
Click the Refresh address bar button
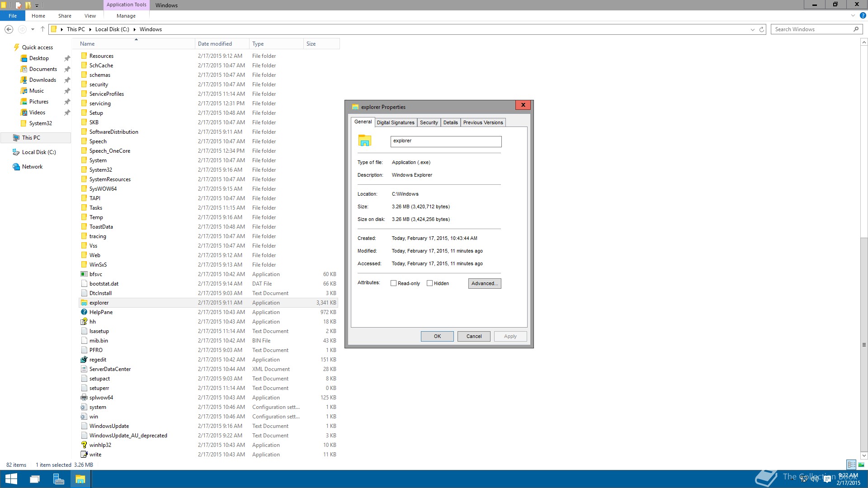pyautogui.click(x=762, y=29)
